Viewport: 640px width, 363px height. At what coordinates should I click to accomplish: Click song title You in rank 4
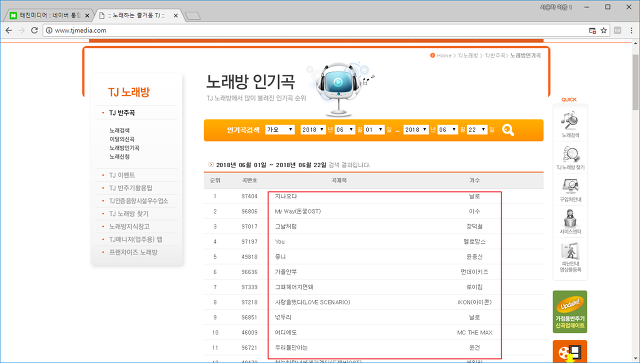(x=280, y=242)
